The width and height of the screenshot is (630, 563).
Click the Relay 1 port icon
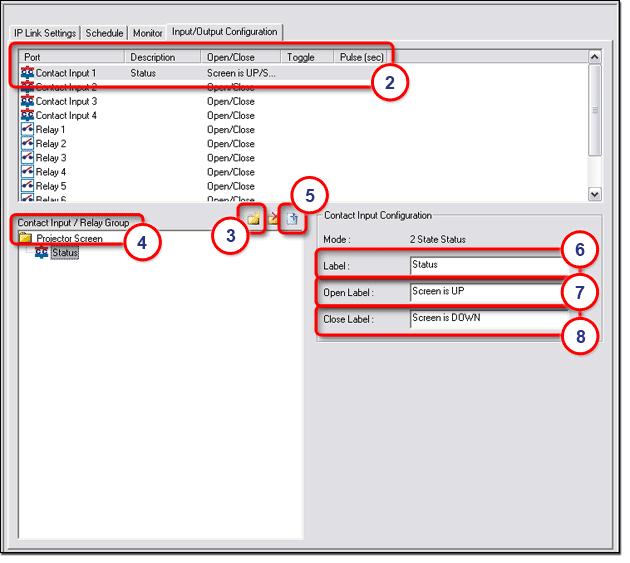[27, 130]
